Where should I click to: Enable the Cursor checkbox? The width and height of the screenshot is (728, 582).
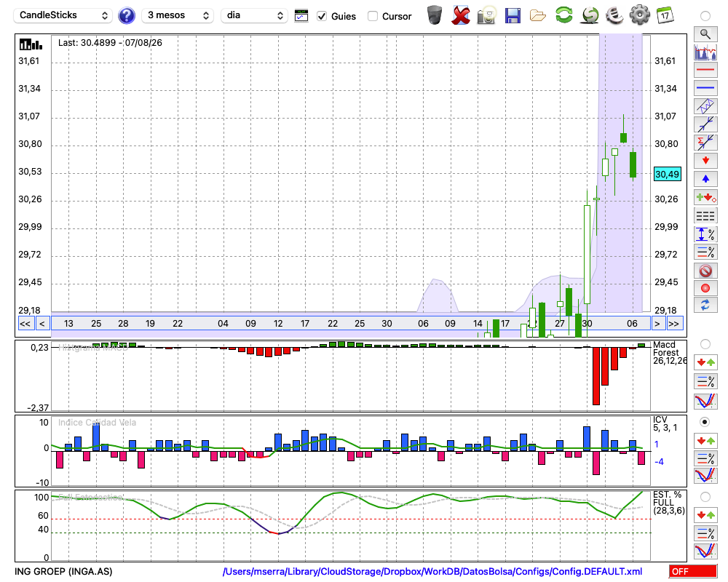coord(372,16)
